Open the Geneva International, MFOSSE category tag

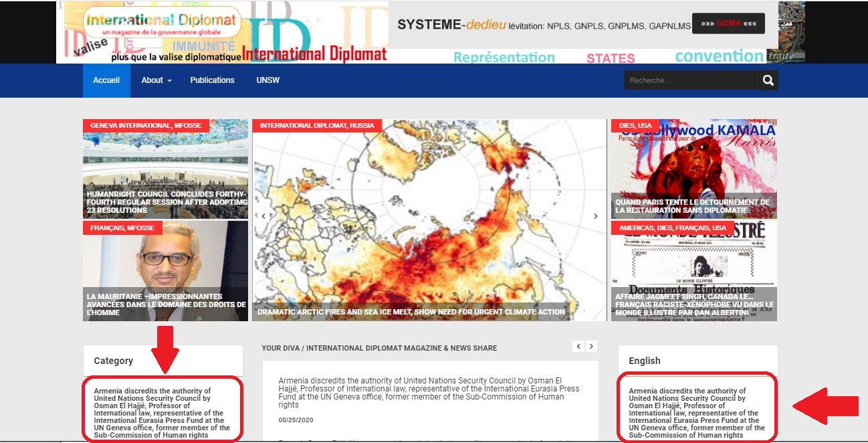(146, 125)
